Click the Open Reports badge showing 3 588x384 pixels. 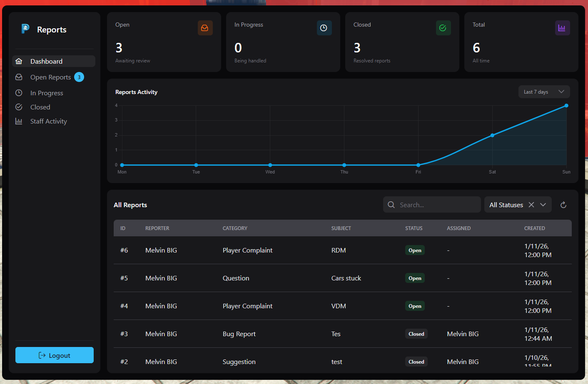point(79,77)
